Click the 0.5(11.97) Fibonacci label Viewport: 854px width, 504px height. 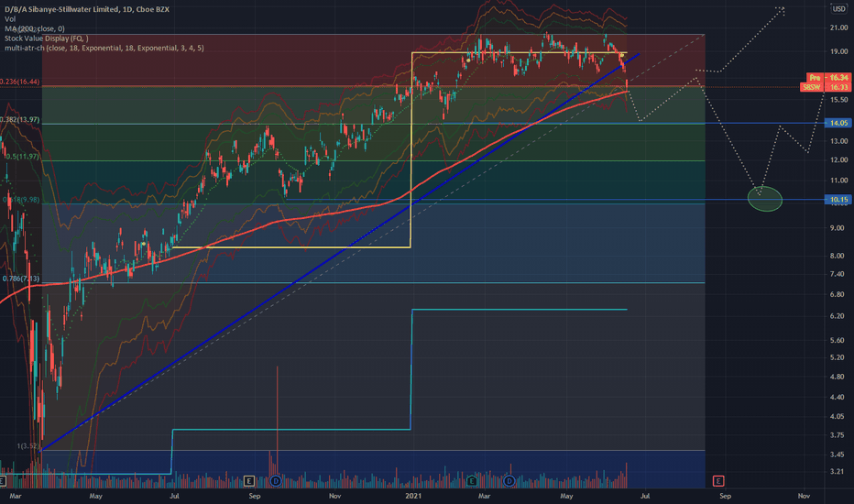pos(22,157)
